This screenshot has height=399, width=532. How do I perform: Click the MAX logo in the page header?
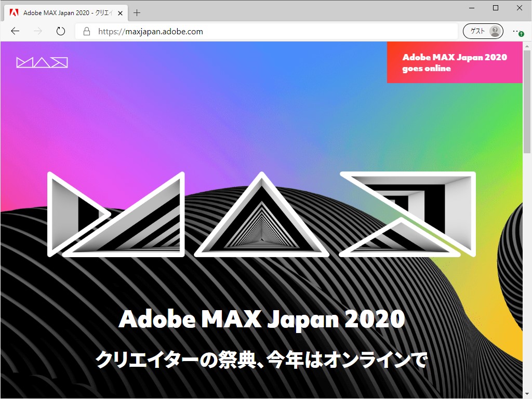coord(42,62)
